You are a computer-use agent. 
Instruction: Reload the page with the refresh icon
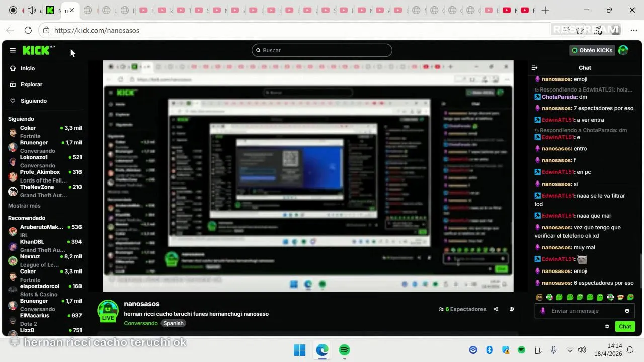coord(28,30)
